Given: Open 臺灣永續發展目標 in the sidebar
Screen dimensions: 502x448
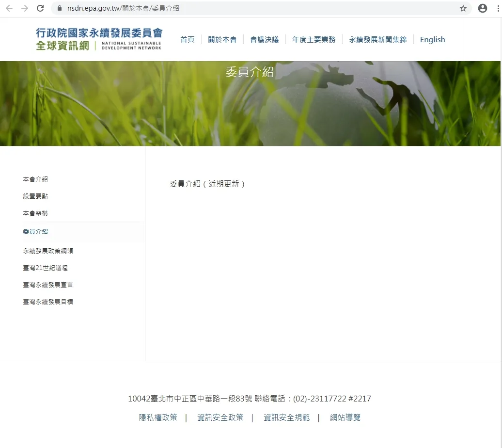Looking at the screenshot, I should click(48, 302).
